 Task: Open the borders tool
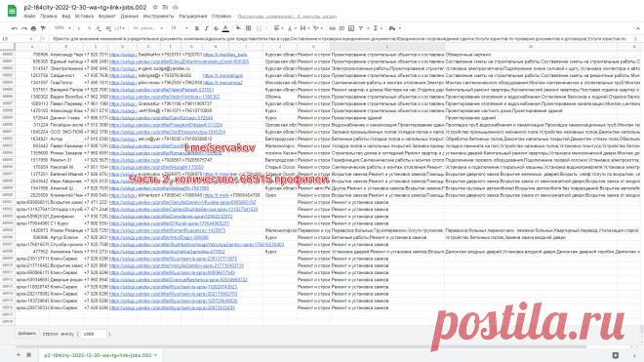[249, 28]
